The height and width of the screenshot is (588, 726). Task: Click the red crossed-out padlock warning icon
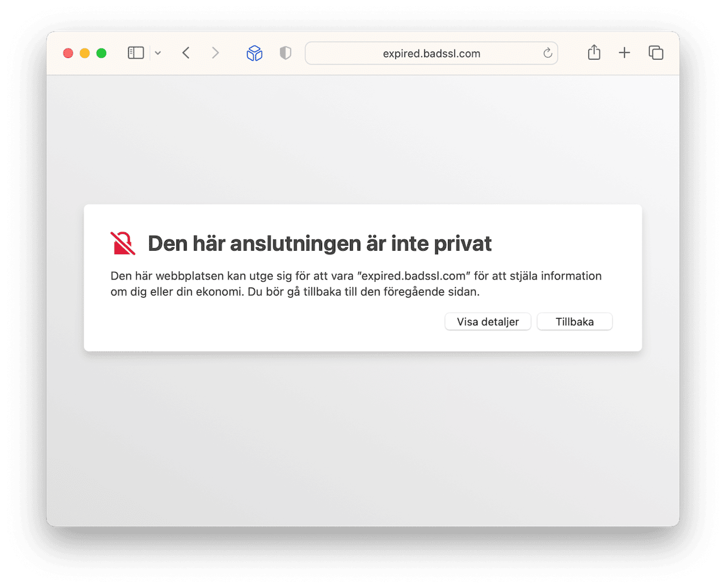point(123,244)
